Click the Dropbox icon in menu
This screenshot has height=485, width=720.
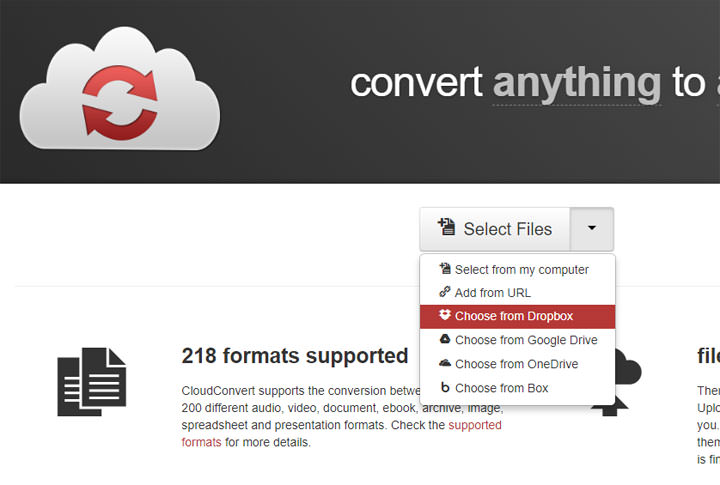point(444,315)
